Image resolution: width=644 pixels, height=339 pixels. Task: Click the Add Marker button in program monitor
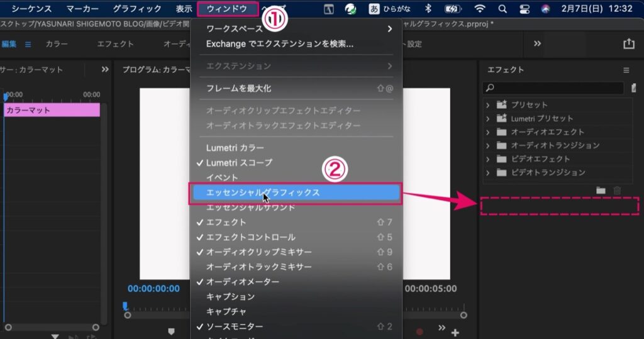(x=171, y=331)
